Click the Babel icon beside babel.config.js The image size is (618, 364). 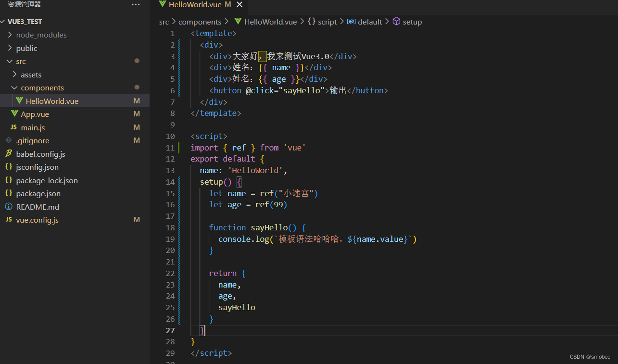coord(8,154)
